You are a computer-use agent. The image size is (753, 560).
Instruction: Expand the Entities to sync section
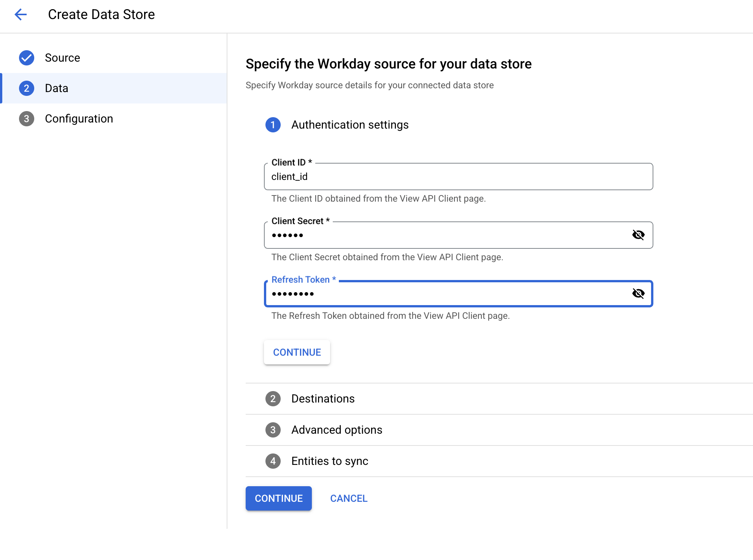499,461
